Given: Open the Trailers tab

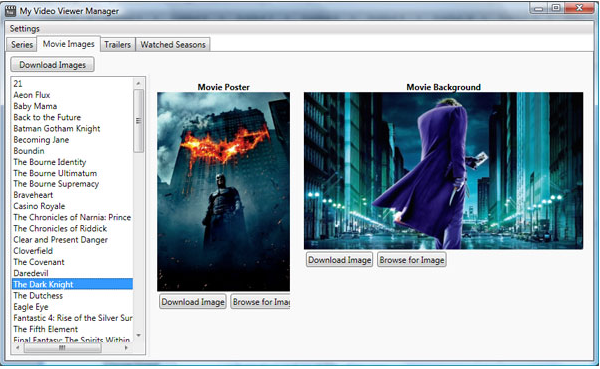Looking at the screenshot, I should (x=117, y=44).
